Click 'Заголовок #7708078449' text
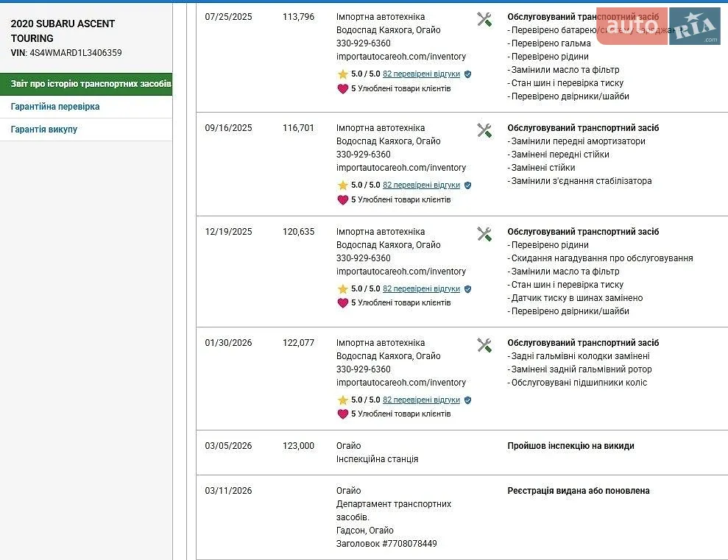 [x=386, y=544]
